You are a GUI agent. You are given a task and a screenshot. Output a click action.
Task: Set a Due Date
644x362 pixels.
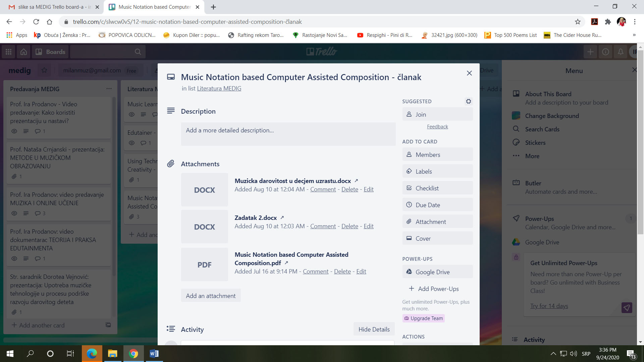tap(437, 205)
